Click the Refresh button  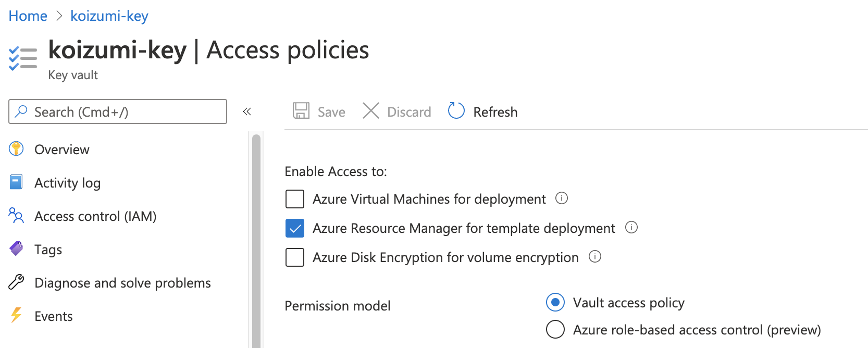tap(483, 111)
